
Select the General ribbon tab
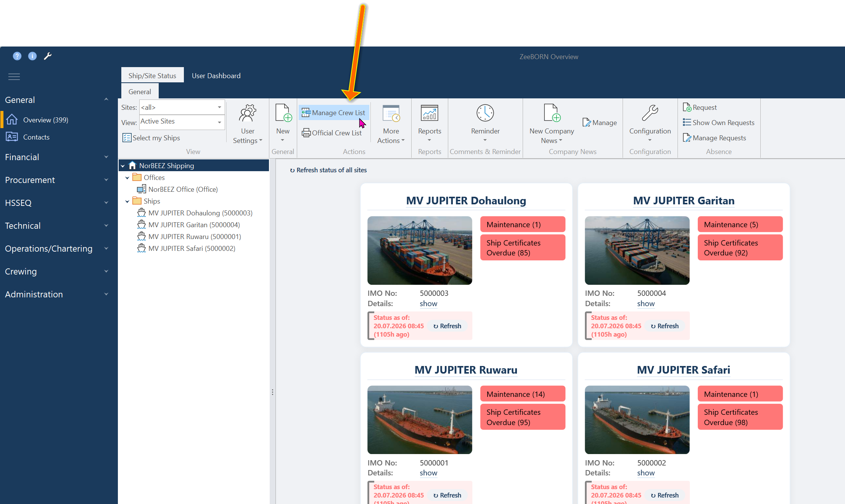click(140, 91)
